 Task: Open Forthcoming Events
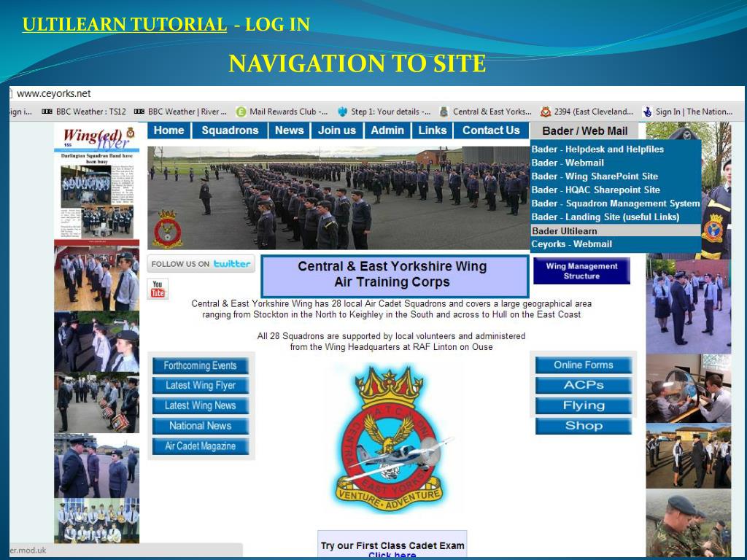(201, 366)
